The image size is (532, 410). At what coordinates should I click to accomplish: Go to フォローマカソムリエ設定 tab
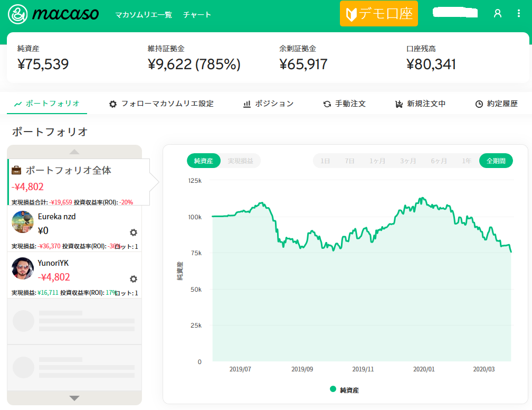161,104
